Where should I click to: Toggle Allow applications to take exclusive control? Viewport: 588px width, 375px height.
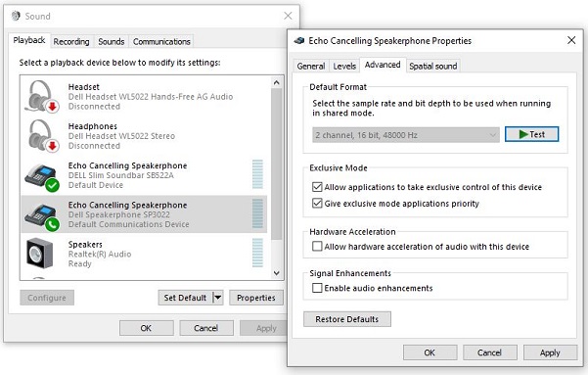(x=317, y=187)
